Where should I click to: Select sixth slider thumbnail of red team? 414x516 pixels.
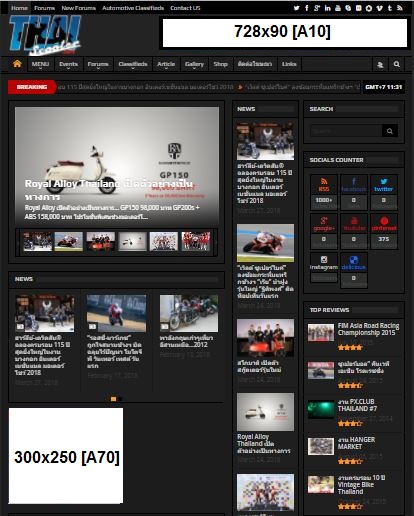pos(196,241)
